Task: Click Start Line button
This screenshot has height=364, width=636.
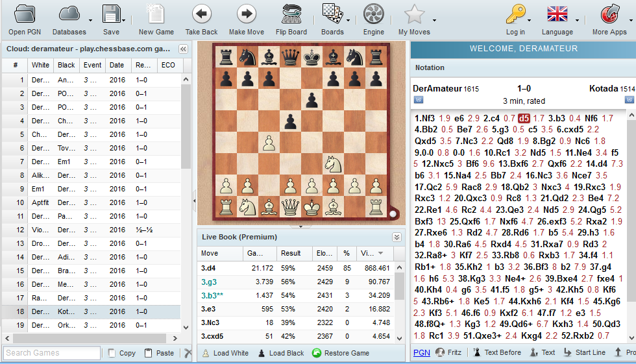Action: [x=585, y=353]
